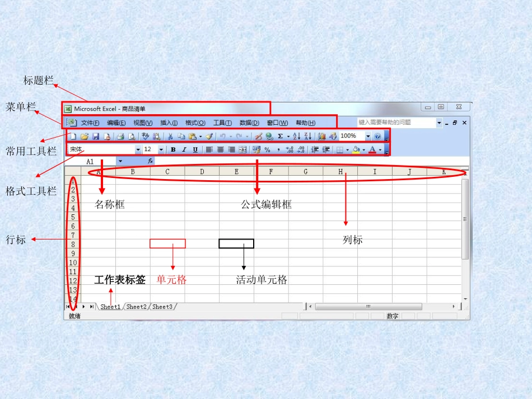
Task: Toggle Underline formatting
Action: tap(195, 149)
